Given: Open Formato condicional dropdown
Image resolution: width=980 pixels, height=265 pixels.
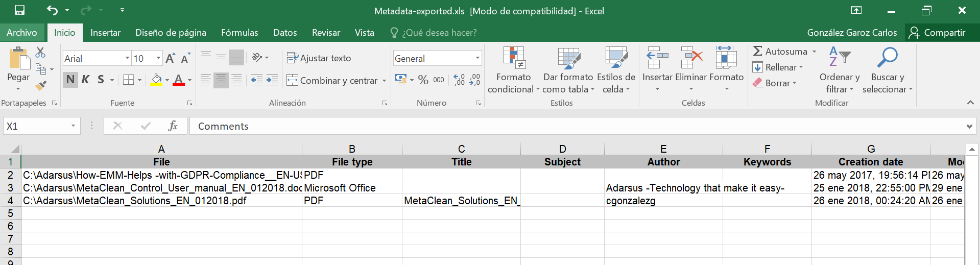Looking at the screenshot, I should tap(513, 70).
